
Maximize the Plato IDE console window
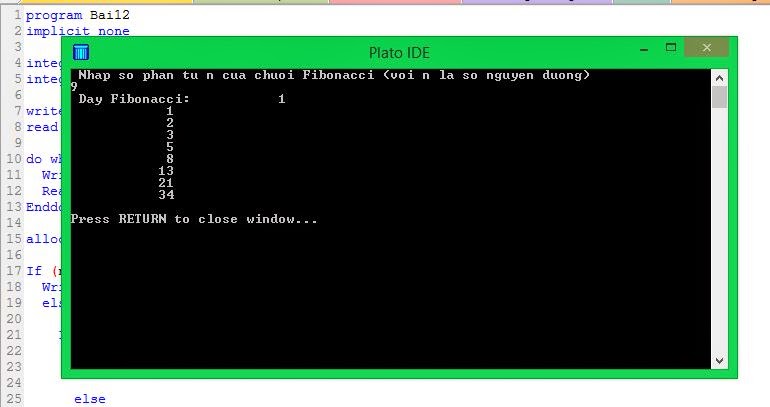(x=671, y=48)
